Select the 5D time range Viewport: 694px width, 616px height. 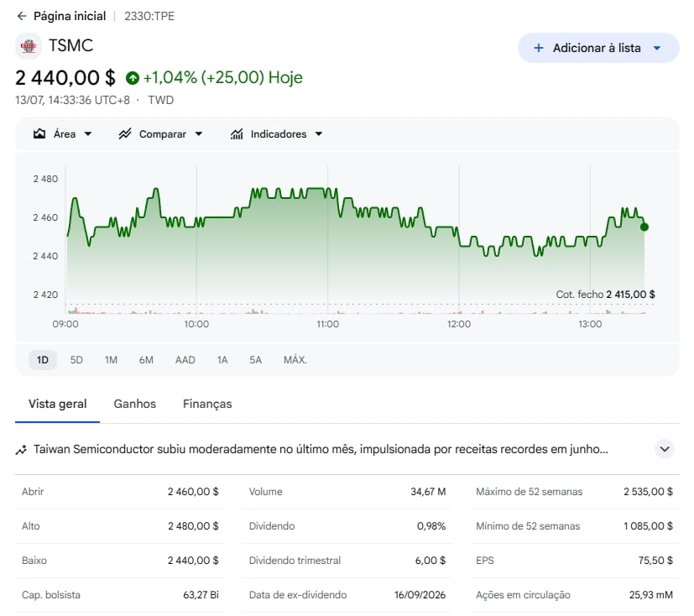pos(76,360)
